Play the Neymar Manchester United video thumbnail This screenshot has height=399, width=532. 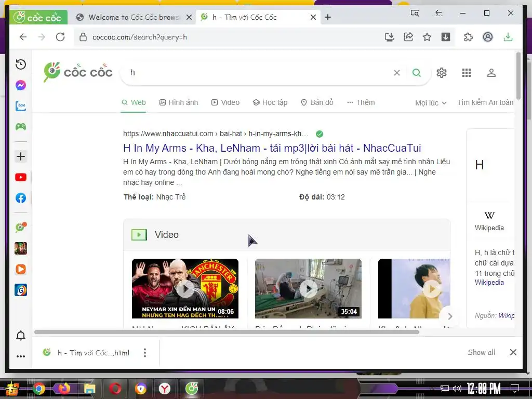[x=185, y=289]
